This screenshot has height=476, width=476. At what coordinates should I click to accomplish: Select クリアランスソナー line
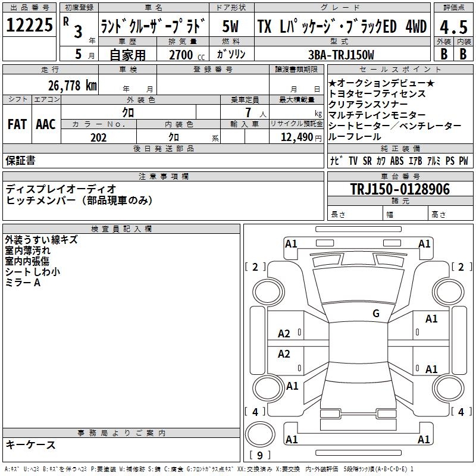click(x=368, y=105)
